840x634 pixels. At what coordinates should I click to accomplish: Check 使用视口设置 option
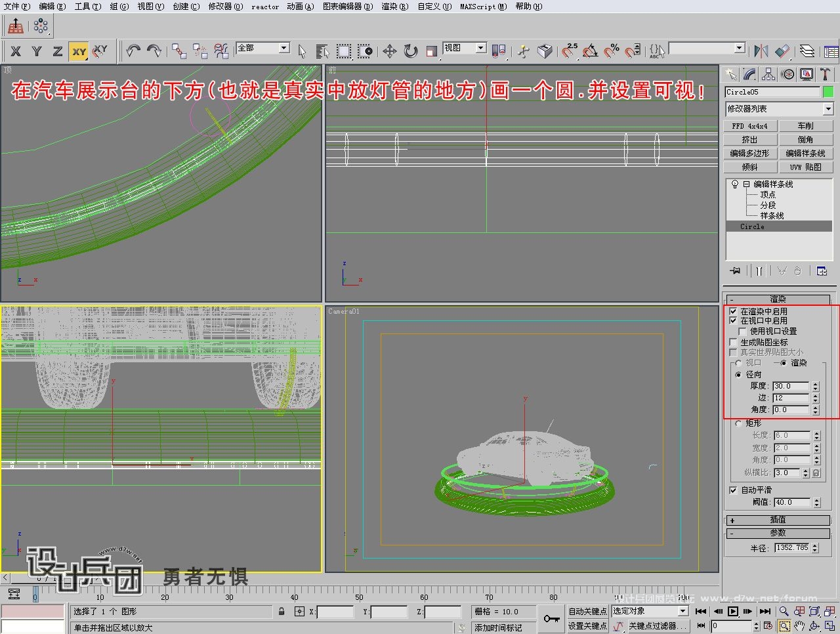click(743, 331)
